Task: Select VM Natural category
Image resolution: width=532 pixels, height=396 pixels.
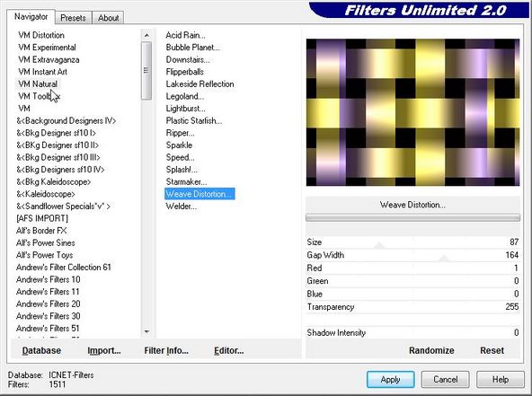Action: (x=38, y=84)
